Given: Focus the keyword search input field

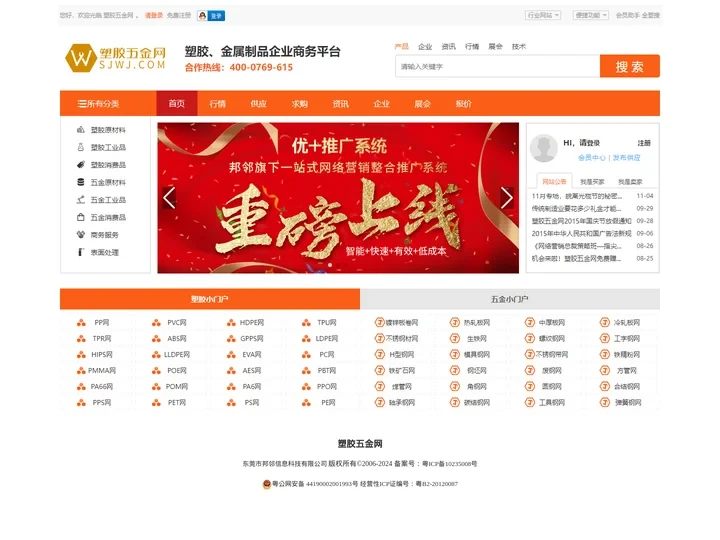Looking at the screenshot, I should coord(497,67).
